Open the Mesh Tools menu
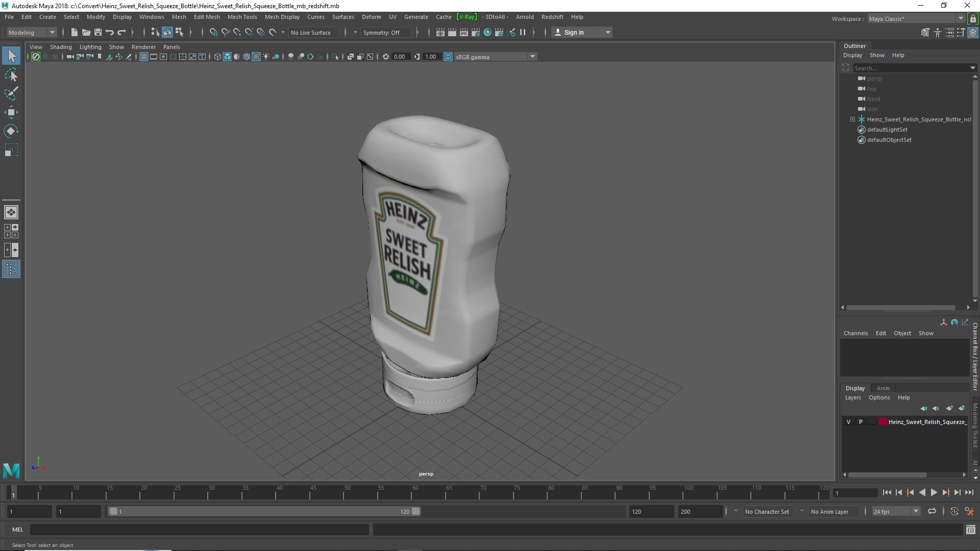The image size is (980, 551). [x=242, y=17]
